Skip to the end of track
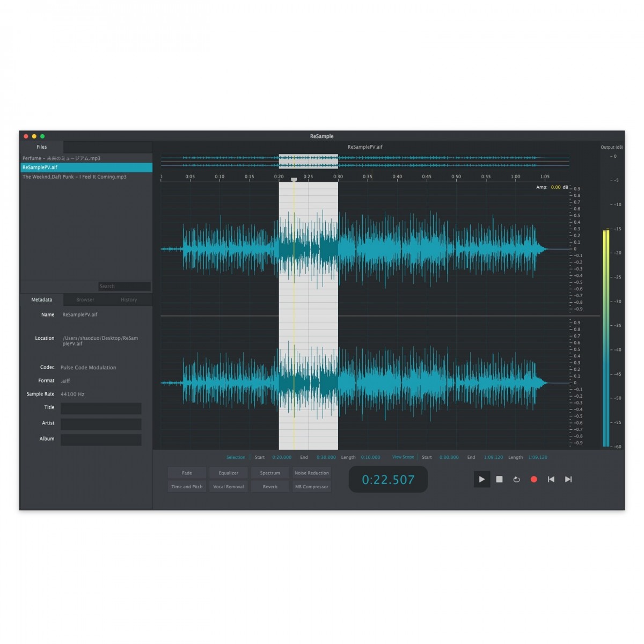Screen dimensions: 644x644 click(568, 479)
